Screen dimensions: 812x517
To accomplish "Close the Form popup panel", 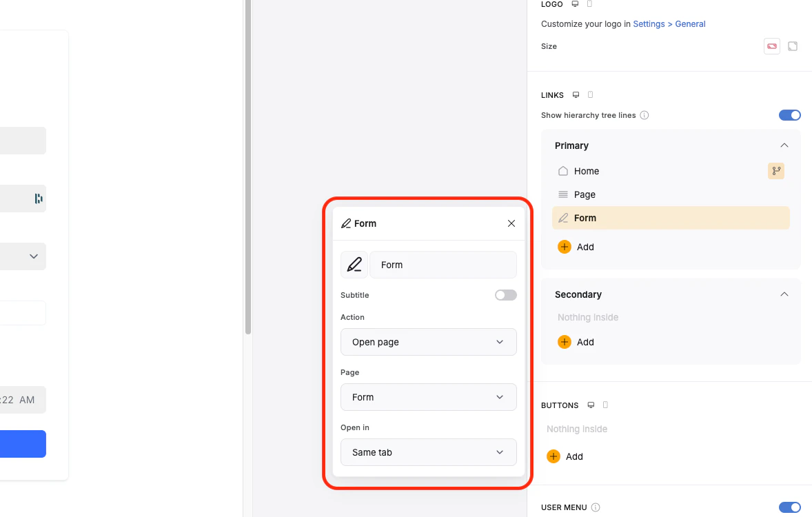I will pyautogui.click(x=511, y=223).
